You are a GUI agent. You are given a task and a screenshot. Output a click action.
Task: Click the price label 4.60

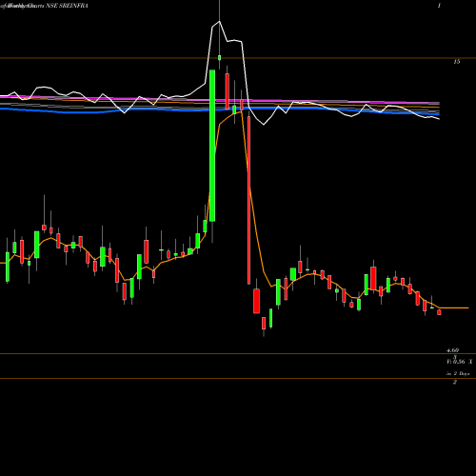coord(452,350)
